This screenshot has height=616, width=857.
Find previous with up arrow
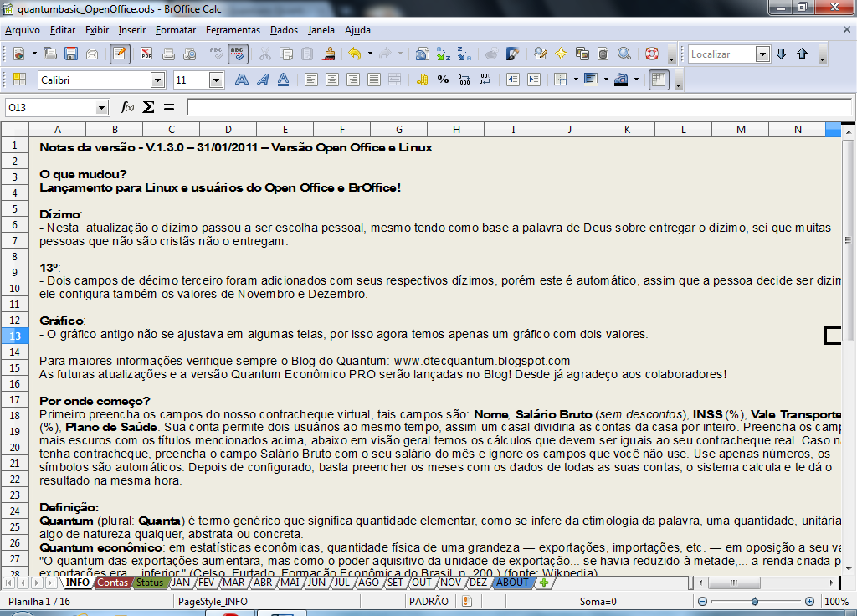coord(803,54)
